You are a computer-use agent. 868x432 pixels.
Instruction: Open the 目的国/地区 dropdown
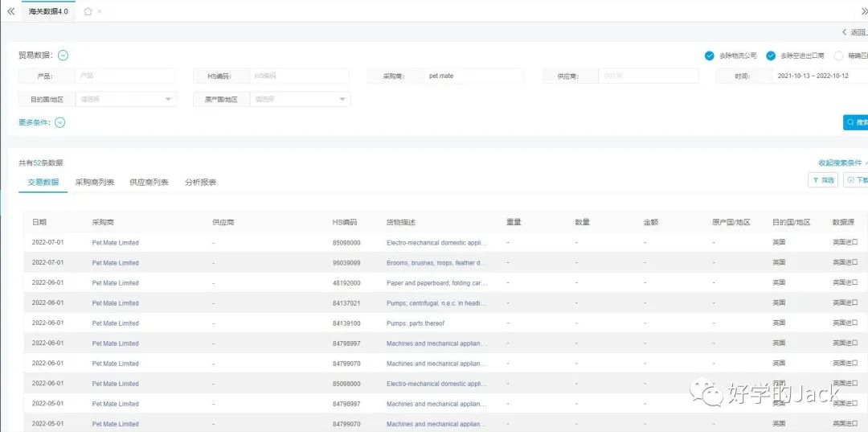(125, 100)
